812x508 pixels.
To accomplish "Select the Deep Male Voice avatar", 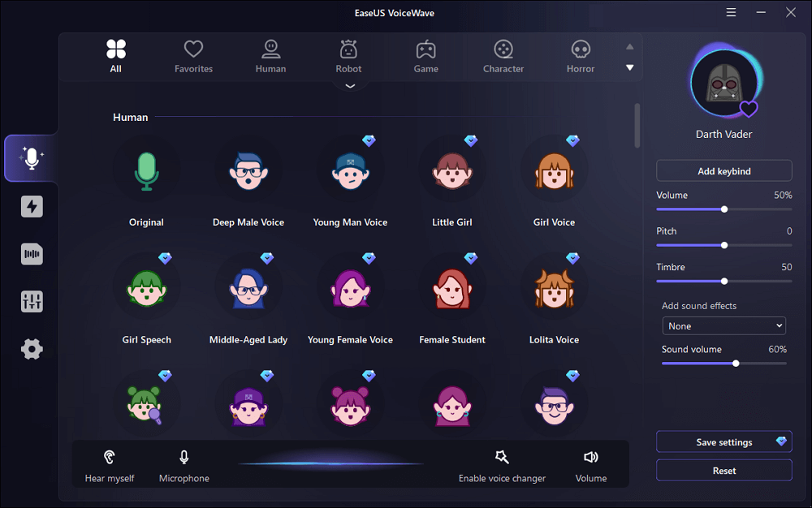I will (x=248, y=170).
